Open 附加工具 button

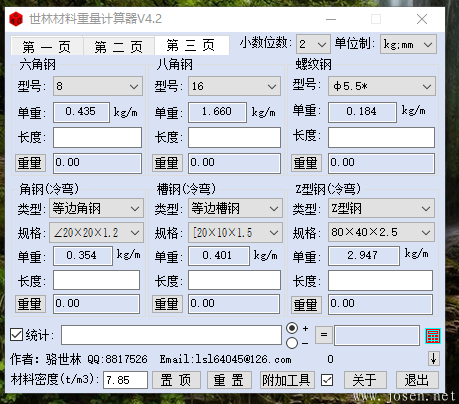coord(287,380)
